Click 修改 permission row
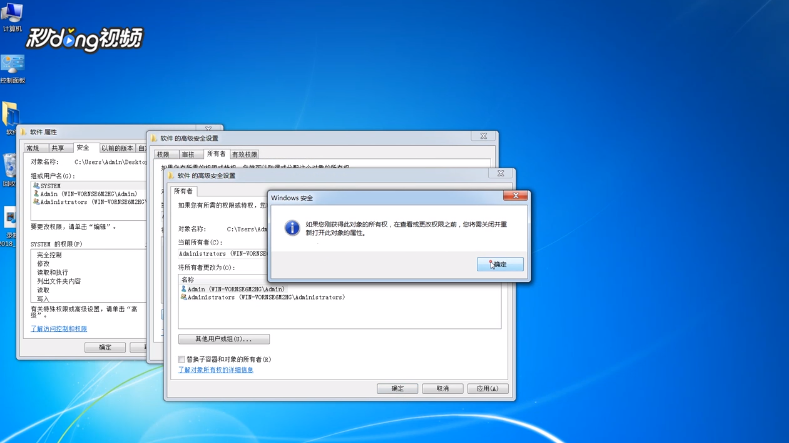The width and height of the screenshot is (789, 443). (x=43, y=264)
